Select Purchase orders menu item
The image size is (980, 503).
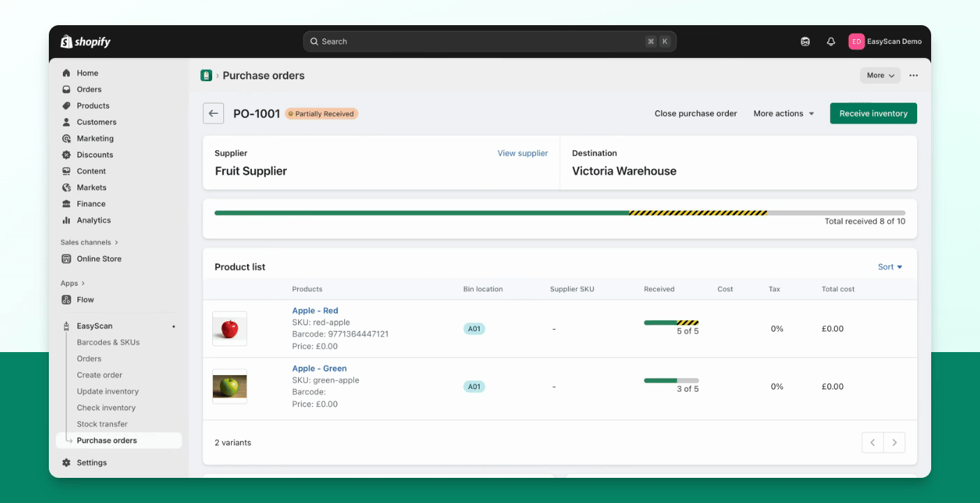click(119, 441)
